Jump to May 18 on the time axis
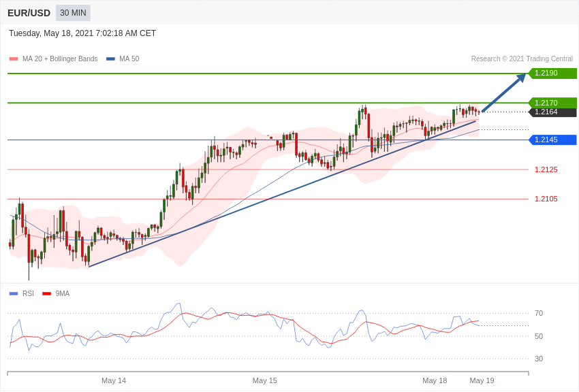This screenshot has height=392, width=579. tap(435, 380)
